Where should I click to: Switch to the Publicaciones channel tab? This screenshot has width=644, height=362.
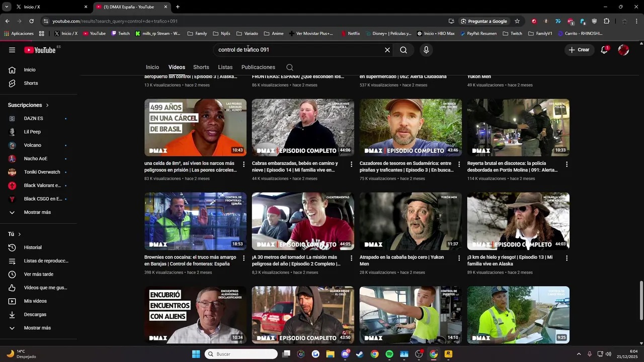pos(258,67)
